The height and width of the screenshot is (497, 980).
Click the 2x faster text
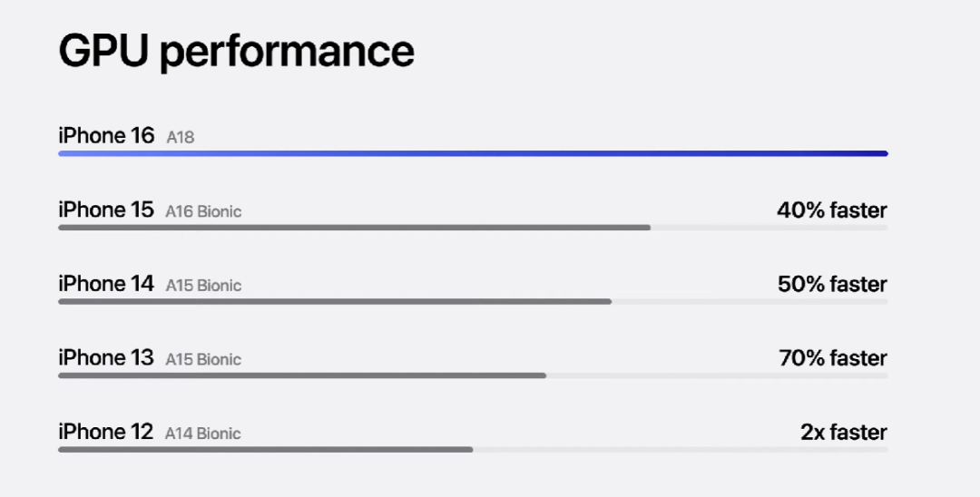844,432
